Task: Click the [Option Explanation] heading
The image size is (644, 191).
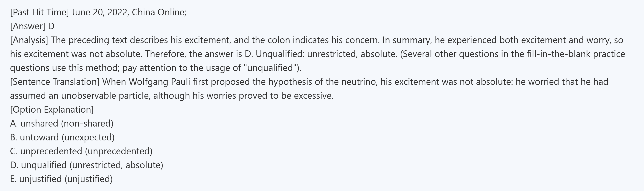Action: [x=52, y=110]
